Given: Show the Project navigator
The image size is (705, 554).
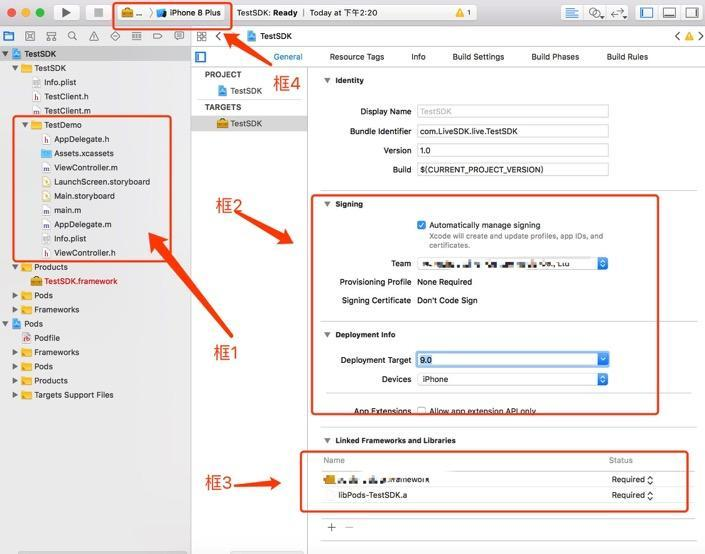Looking at the screenshot, I should point(9,36).
